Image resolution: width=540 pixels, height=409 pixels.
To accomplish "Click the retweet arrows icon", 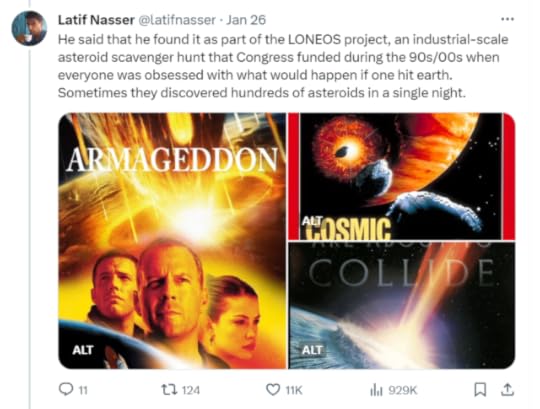I will (x=169, y=390).
